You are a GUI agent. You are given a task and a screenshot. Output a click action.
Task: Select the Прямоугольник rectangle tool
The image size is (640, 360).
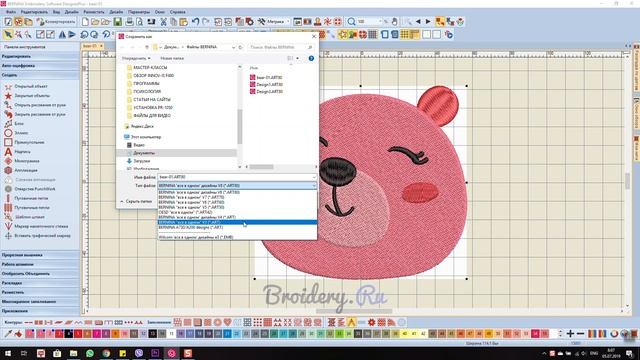click(24, 142)
